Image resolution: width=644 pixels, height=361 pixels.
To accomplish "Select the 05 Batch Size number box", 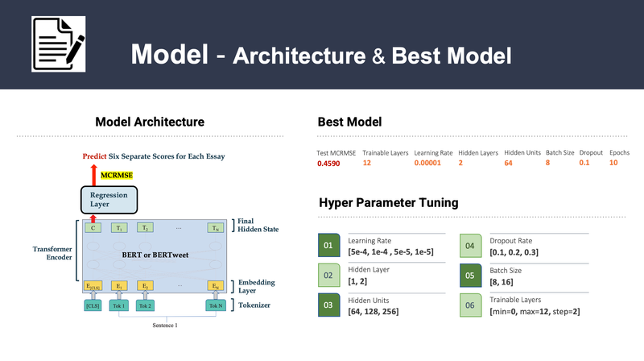I will coord(470,276).
